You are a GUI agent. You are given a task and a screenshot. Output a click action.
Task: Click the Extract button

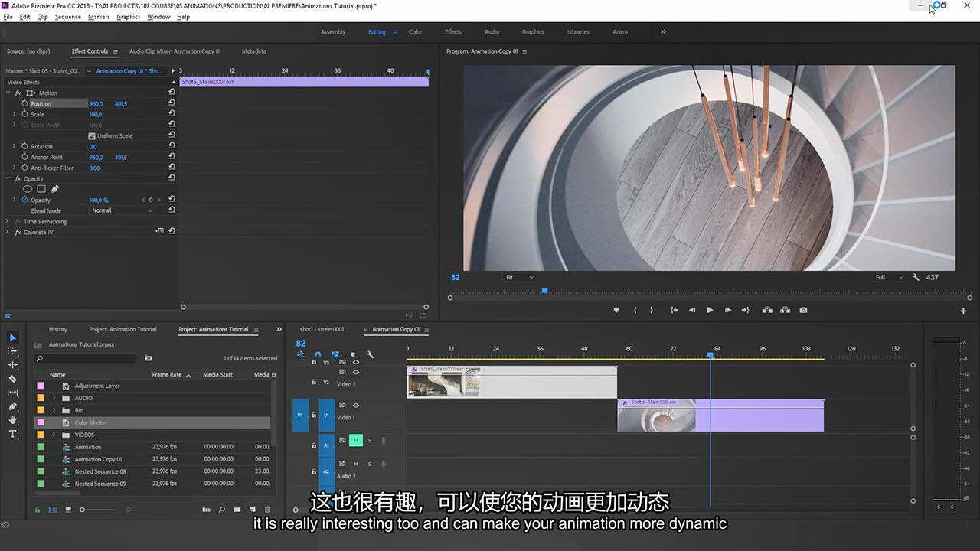[x=786, y=310]
